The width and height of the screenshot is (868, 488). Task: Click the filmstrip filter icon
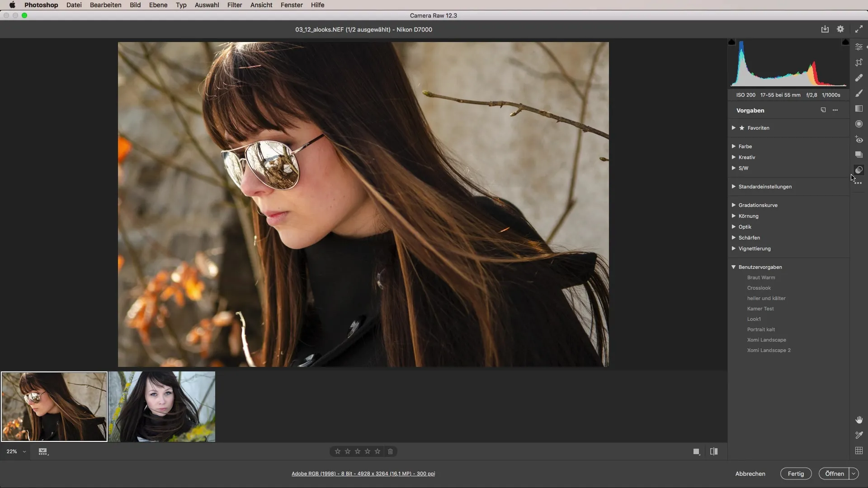[x=43, y=451]
